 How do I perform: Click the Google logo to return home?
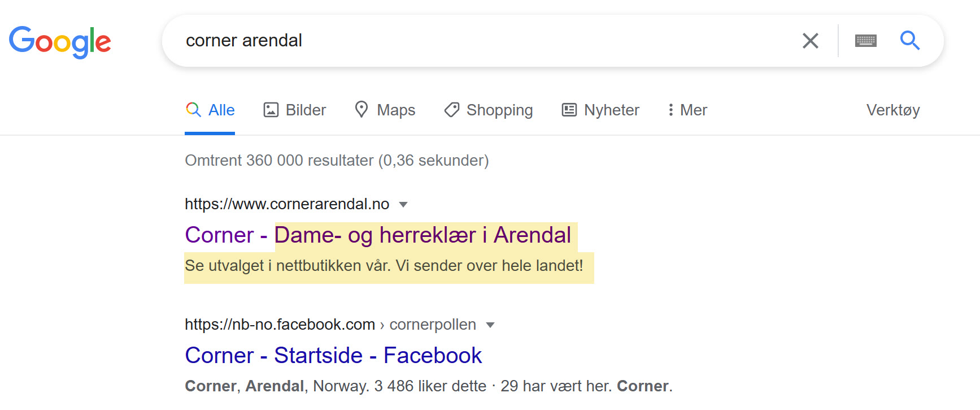click(x=59, y=41)
